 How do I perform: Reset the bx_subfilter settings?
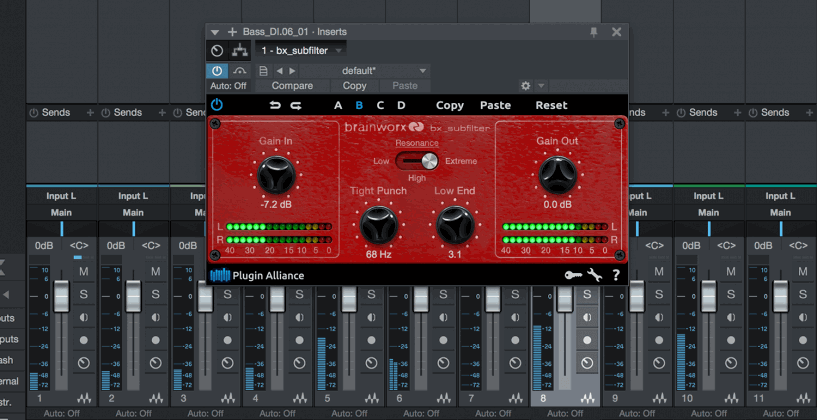point(551,106)
